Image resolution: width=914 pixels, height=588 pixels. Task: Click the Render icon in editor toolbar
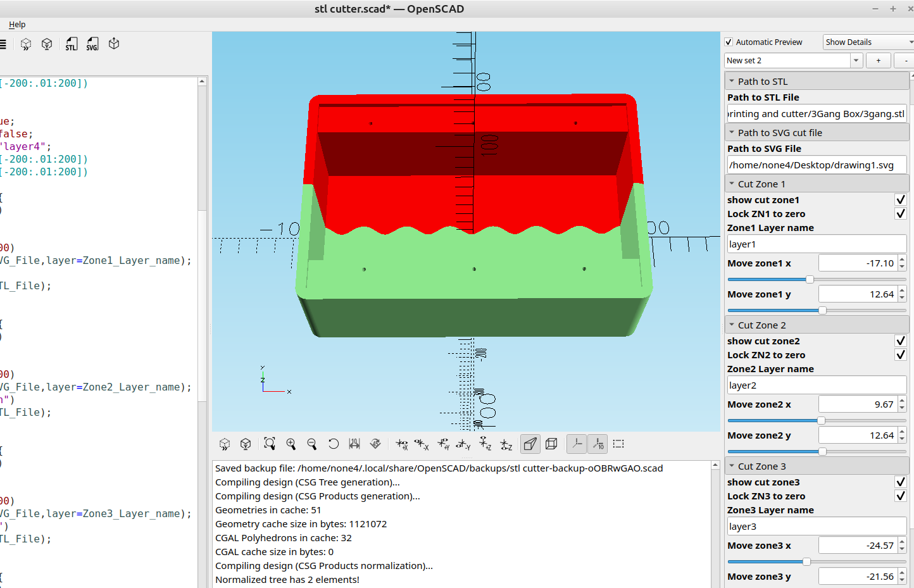(x=47, y=44)
